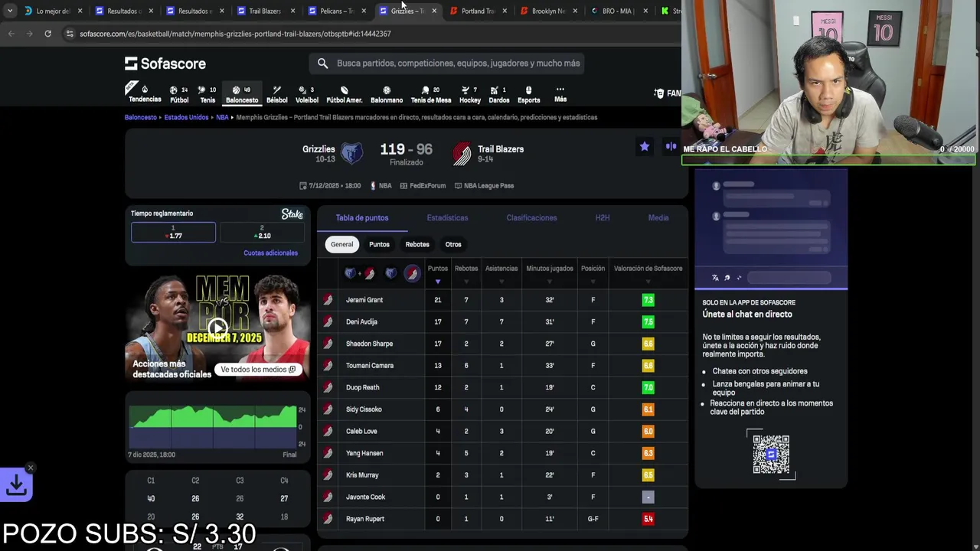Click Estados Unidos breadcrumb link
This screenshot has height=551, width=980.
click(x=186, y=118)
